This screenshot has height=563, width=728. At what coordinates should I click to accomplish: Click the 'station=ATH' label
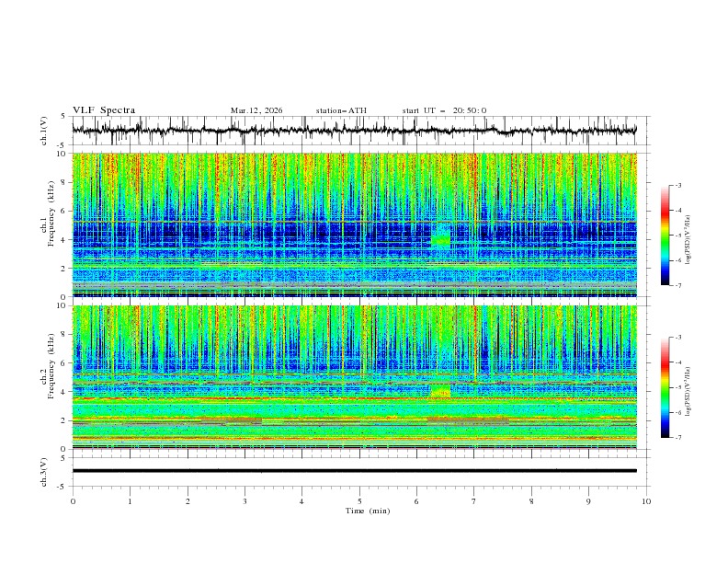coord(341,110)
